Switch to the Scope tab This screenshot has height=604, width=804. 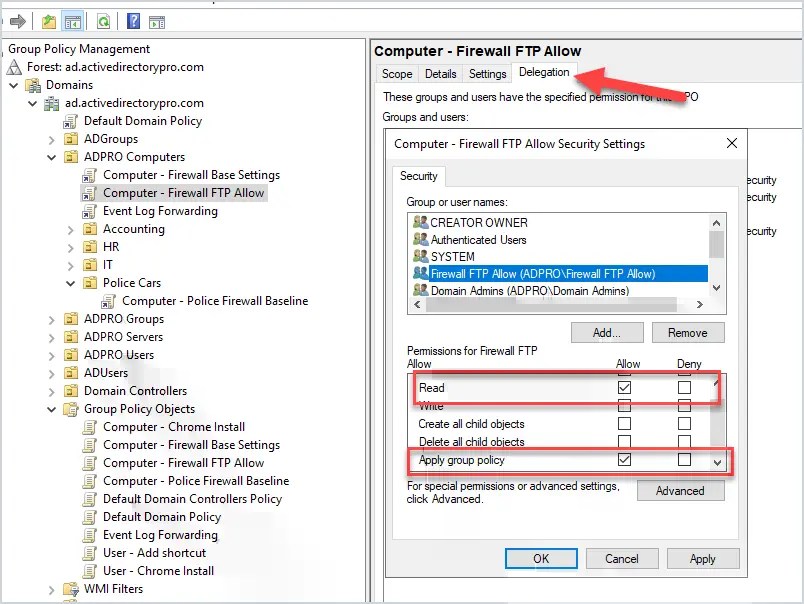coord(396,74)
